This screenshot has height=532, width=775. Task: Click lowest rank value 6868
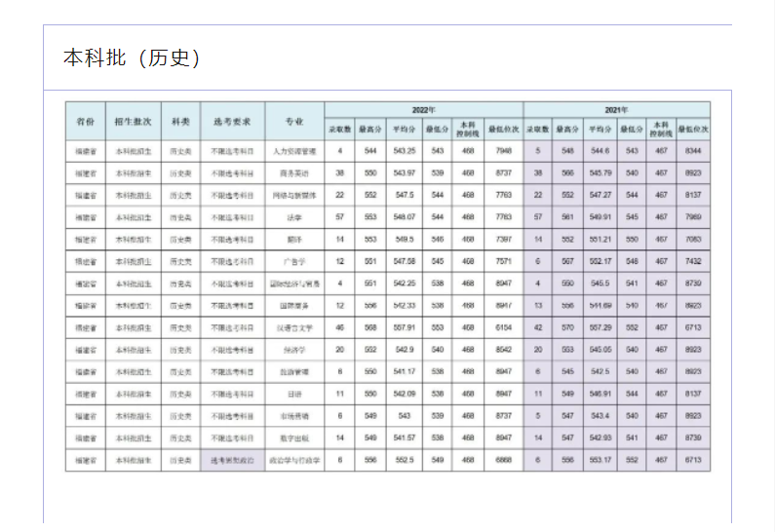(504, 460)
